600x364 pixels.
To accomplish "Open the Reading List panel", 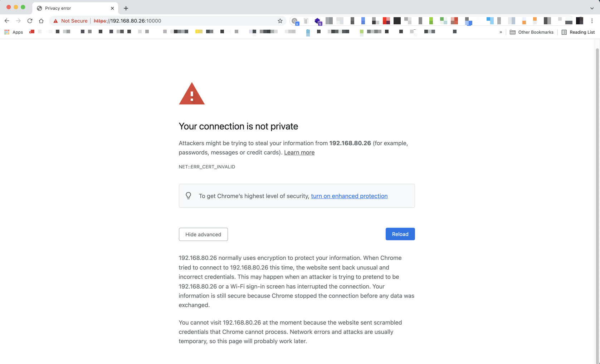I will [578, 32].
